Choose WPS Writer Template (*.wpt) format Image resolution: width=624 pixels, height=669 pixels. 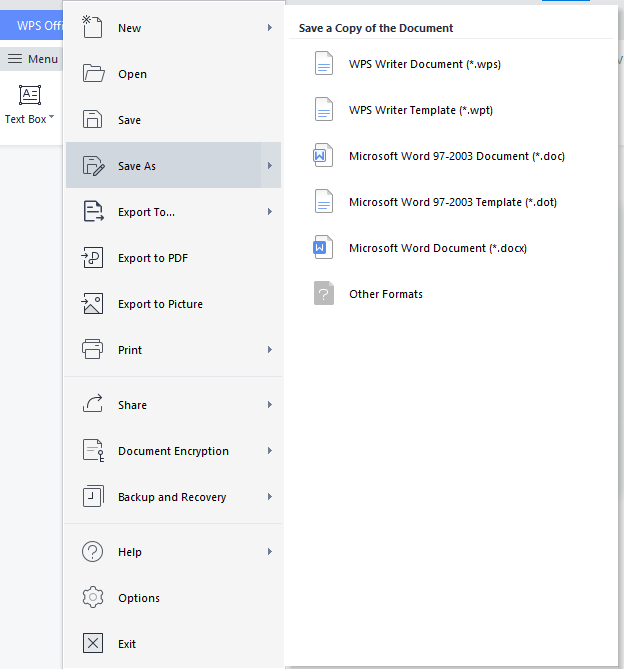click(420, 110)
